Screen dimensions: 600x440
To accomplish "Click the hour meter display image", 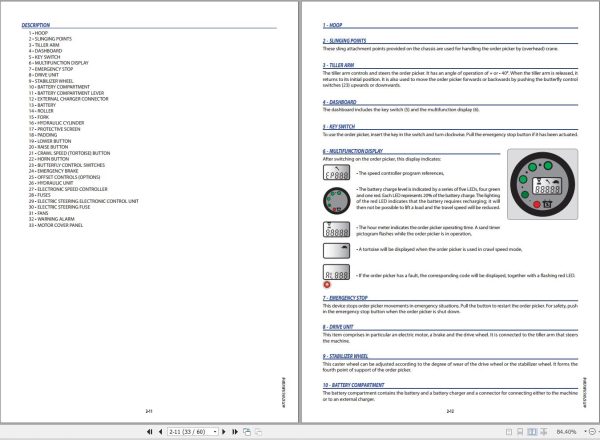I will (336, 229).
